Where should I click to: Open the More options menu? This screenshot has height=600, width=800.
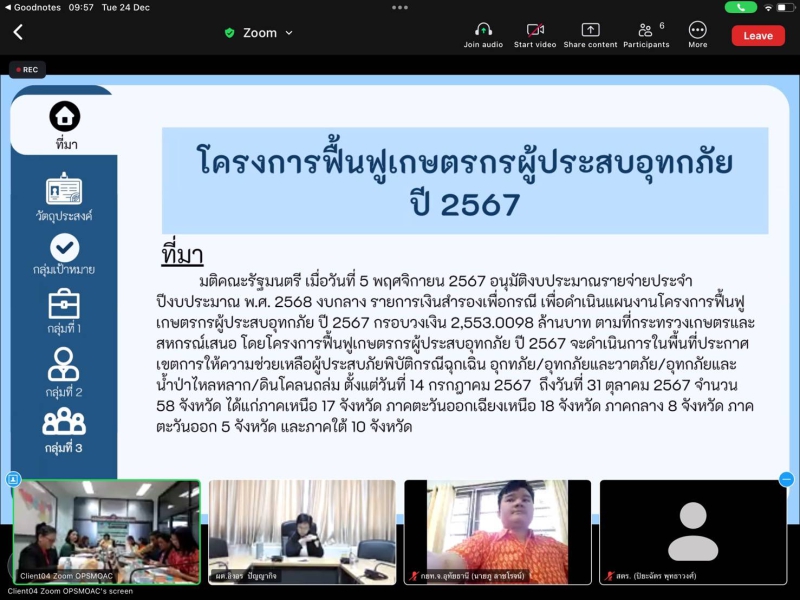[x=697, y=31]
